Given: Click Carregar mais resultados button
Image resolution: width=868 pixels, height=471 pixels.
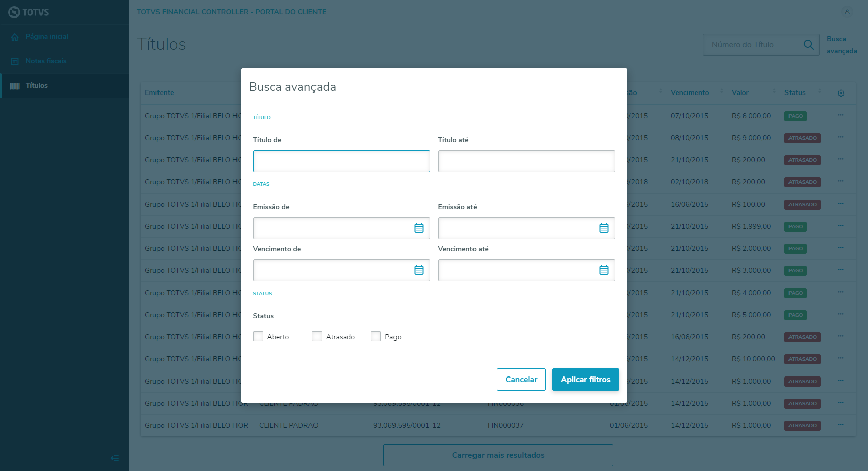Looking at the screenshot, I should tap(498, 455).
